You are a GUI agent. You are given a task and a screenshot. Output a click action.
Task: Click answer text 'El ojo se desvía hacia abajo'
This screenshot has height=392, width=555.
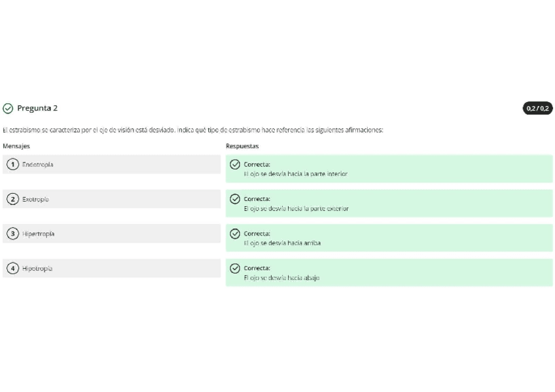(x=281, y=277)
